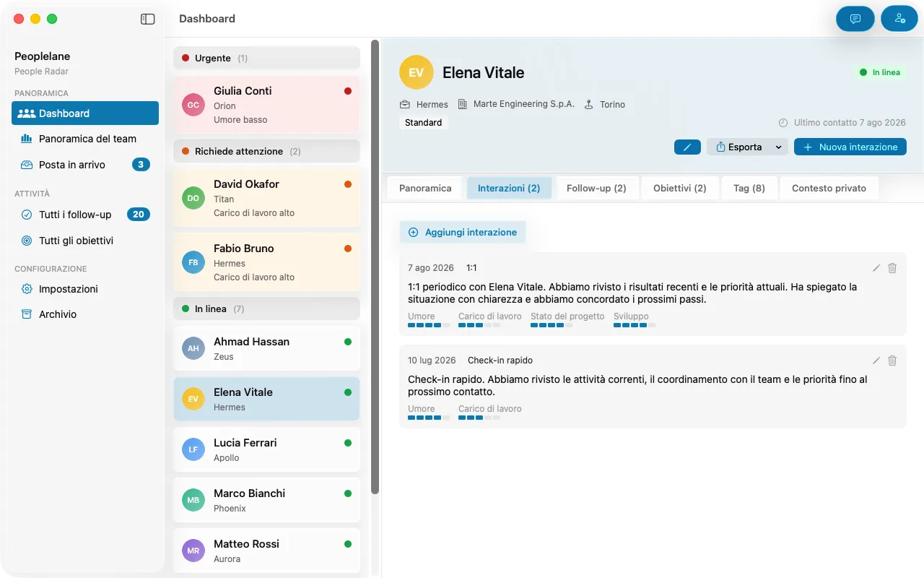924x578 pixels.
Task: Select the Interazioni (2) tab
Action: tap(509, 188)
